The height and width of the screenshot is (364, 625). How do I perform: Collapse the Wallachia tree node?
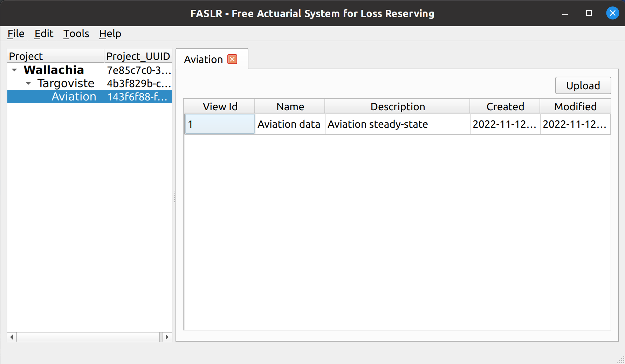click(14, 70)
